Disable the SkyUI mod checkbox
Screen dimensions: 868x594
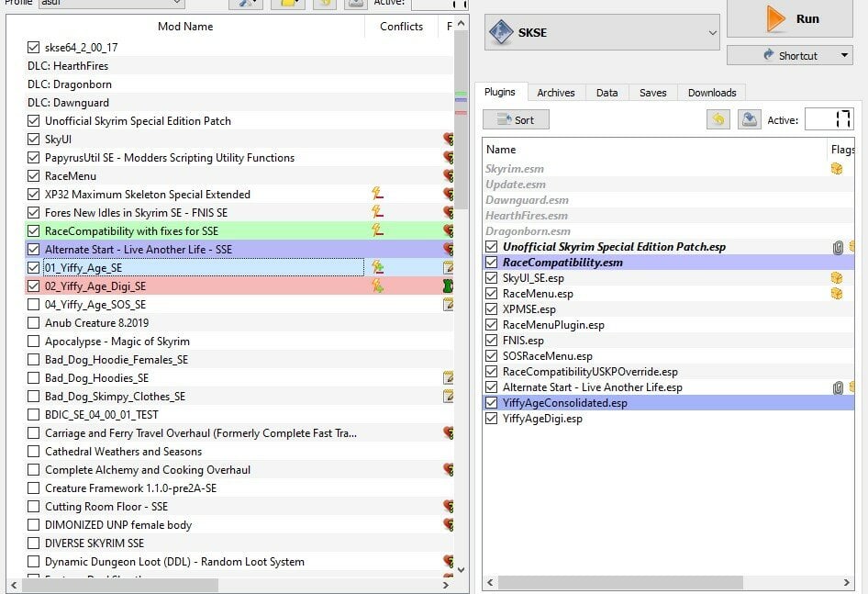coord(33,139)
